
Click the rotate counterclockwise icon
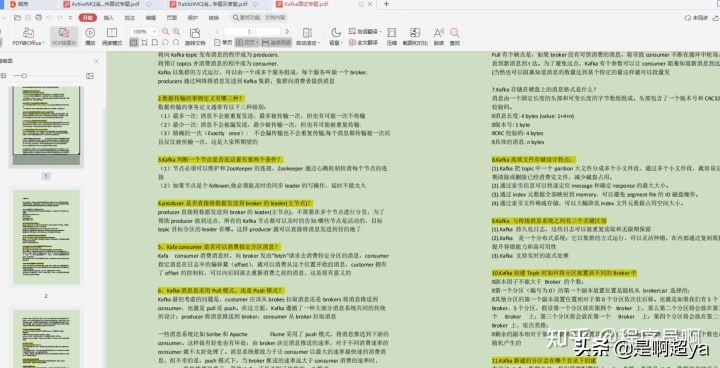165,42
